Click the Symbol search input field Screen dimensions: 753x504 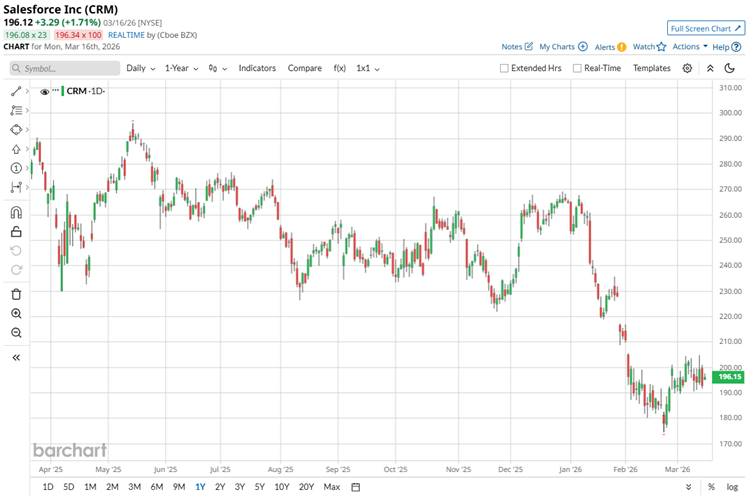click(64, 68)
